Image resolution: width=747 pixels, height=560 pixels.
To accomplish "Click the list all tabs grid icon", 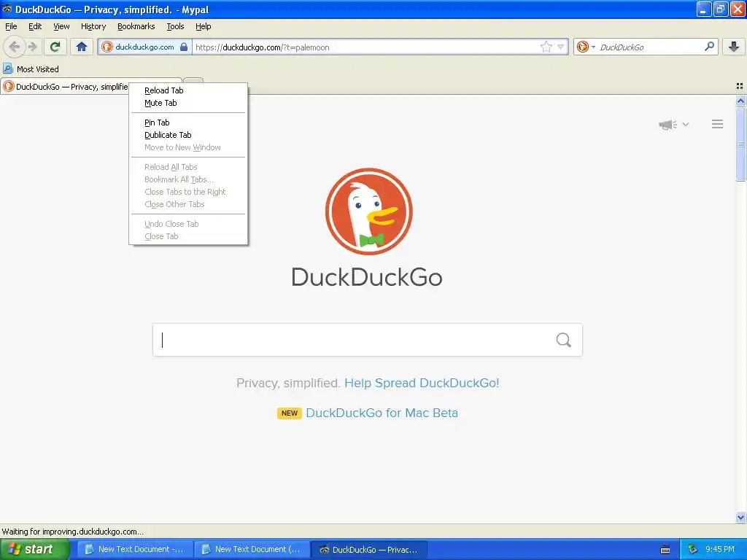I will 740,86.
